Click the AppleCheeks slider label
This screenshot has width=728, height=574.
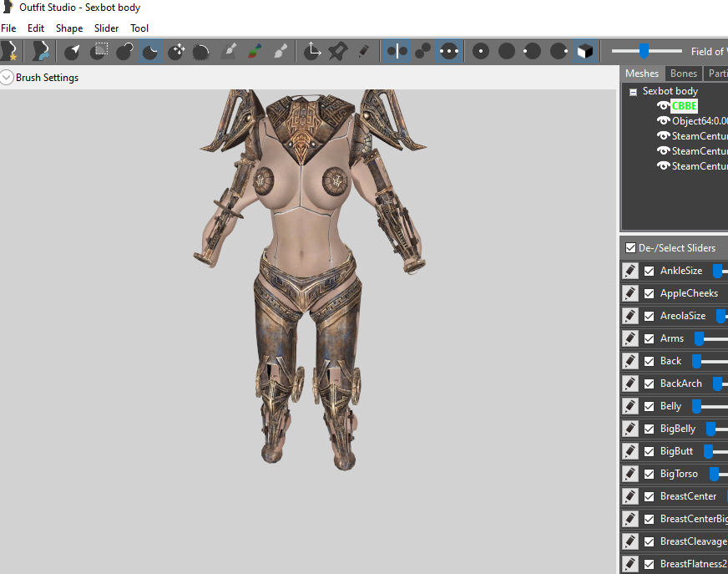689,293
